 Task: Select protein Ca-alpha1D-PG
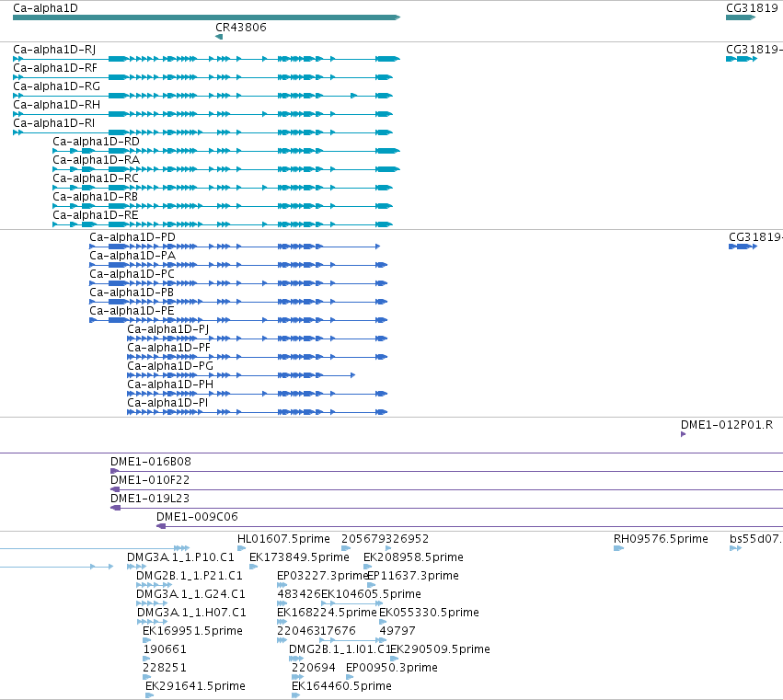pyautogui.click(x=241, y=375)
